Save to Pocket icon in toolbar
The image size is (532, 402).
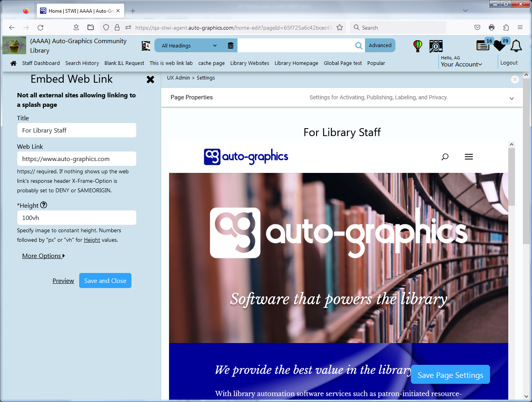pyautogui.click(x=477, y=27)
